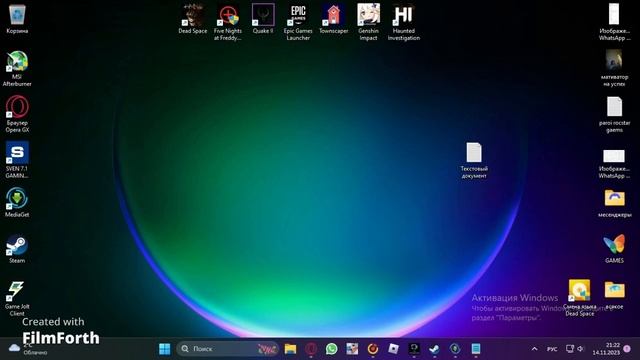Image resolution: width=640 pixels, height=360 pixels.
Task: Select the Quake II desktop shortcut
Action: pyautogui.click(x=263, y=19)
